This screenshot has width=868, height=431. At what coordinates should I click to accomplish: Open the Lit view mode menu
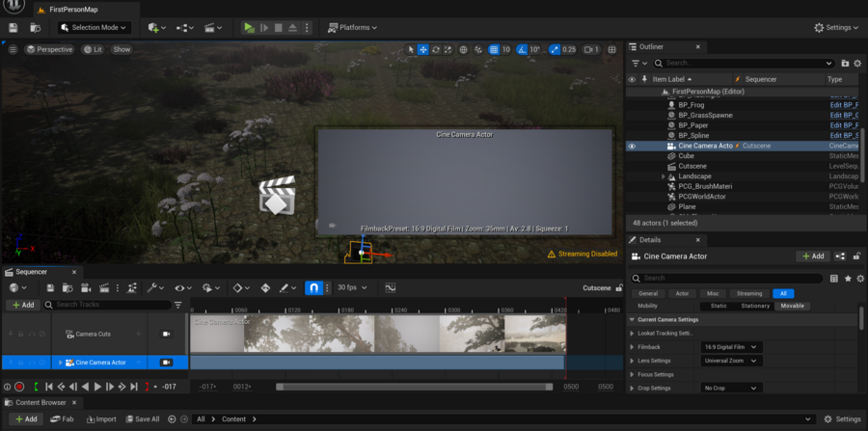click(x=93, y=50)
